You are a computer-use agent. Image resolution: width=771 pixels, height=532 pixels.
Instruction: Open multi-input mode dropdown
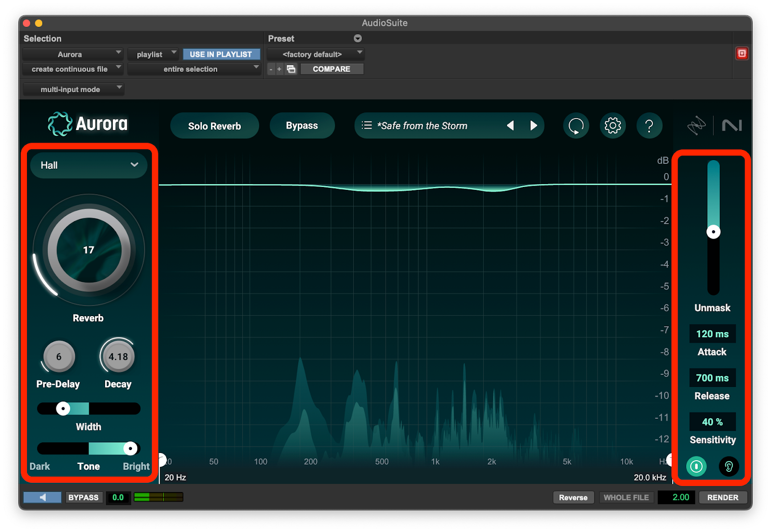73,89
